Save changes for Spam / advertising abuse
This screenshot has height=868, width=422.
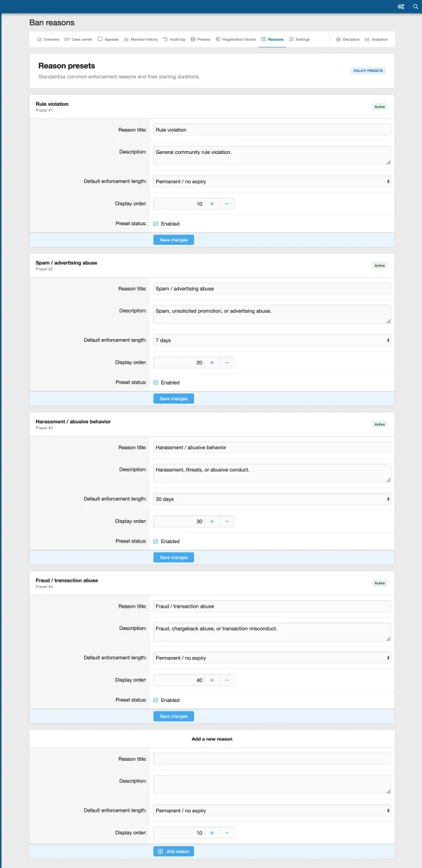(x=174, y=398)
